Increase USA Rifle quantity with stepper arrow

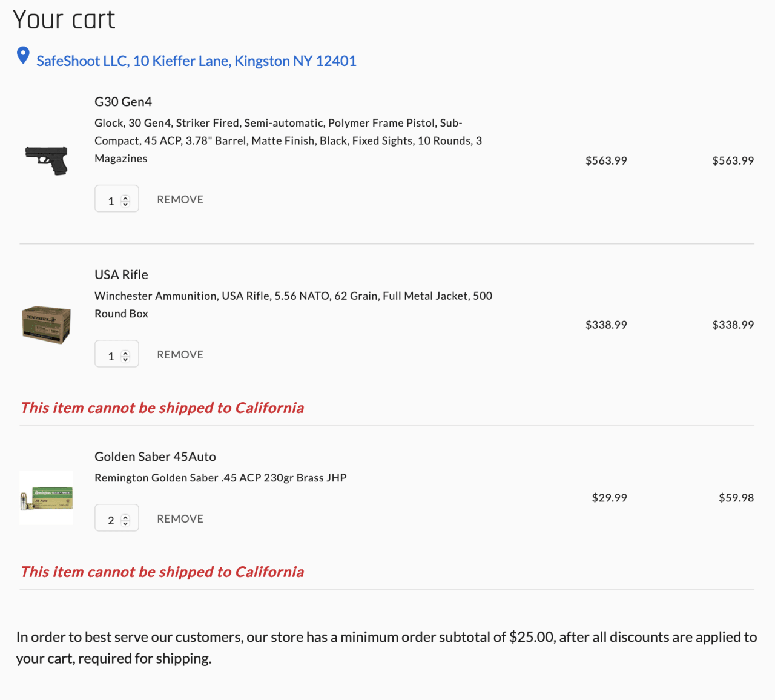[x=125, y=351]
